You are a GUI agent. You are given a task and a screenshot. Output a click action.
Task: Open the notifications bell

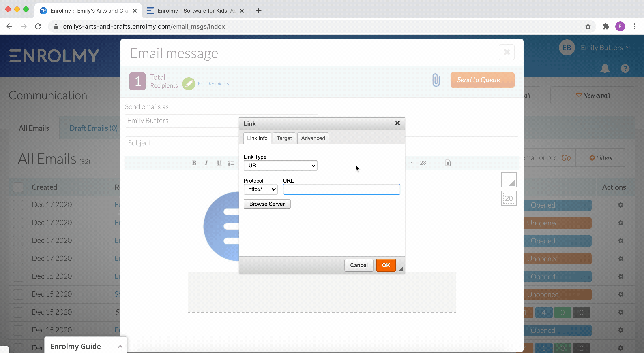point(605,68)
